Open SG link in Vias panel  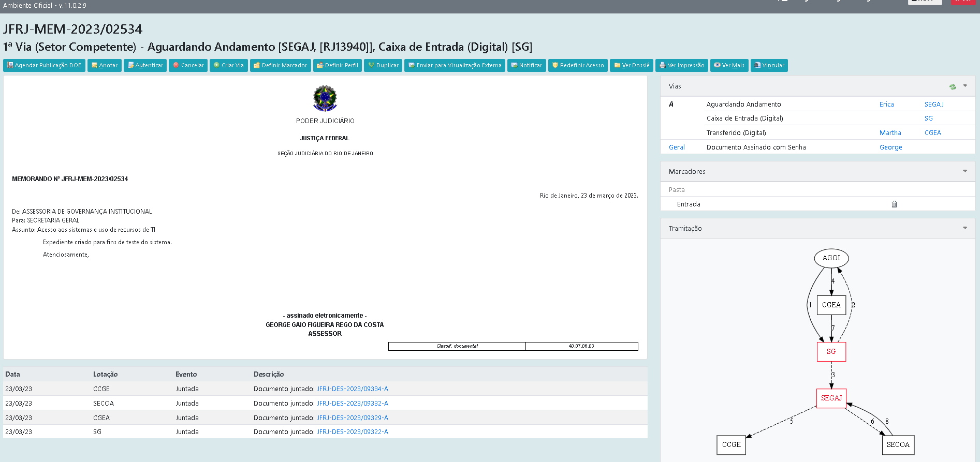[x=929, y=118]
